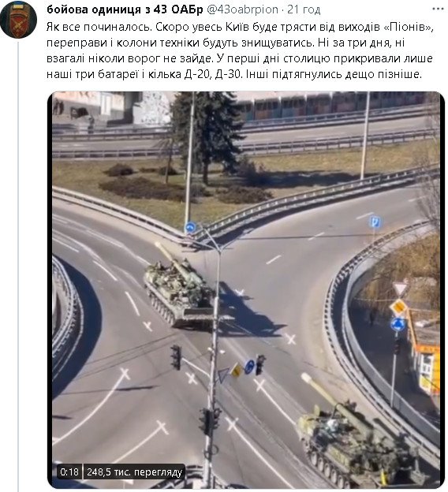Play the embedded artillery video

pos(246,289)
